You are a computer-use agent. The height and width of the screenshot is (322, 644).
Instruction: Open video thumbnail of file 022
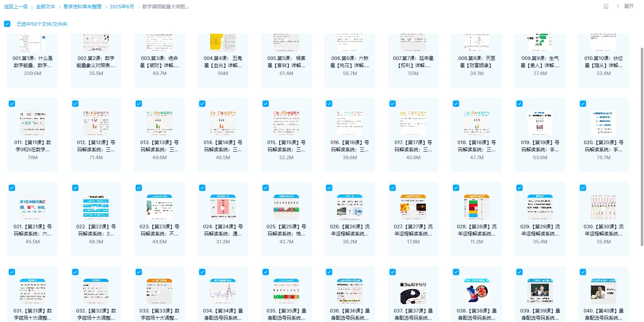[96, 207]
